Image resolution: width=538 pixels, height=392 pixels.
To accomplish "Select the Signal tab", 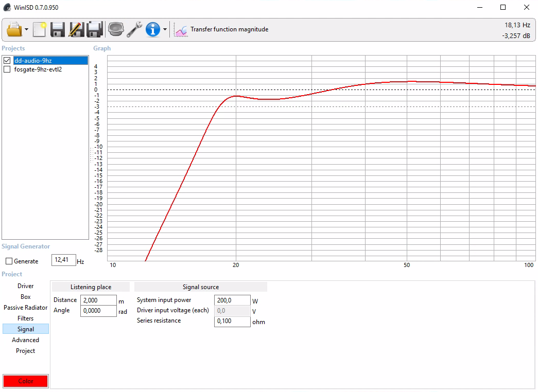I will [25, 329].
